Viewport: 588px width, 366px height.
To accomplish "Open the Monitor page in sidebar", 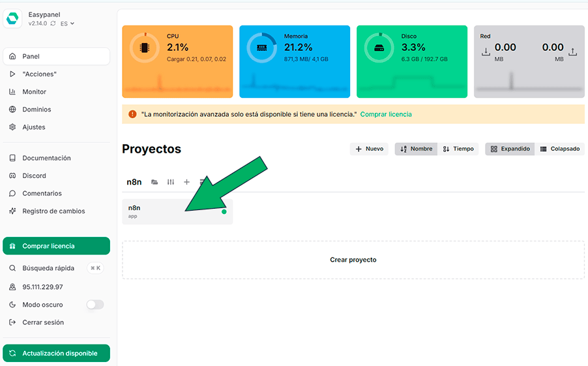I will coord(34,92).
